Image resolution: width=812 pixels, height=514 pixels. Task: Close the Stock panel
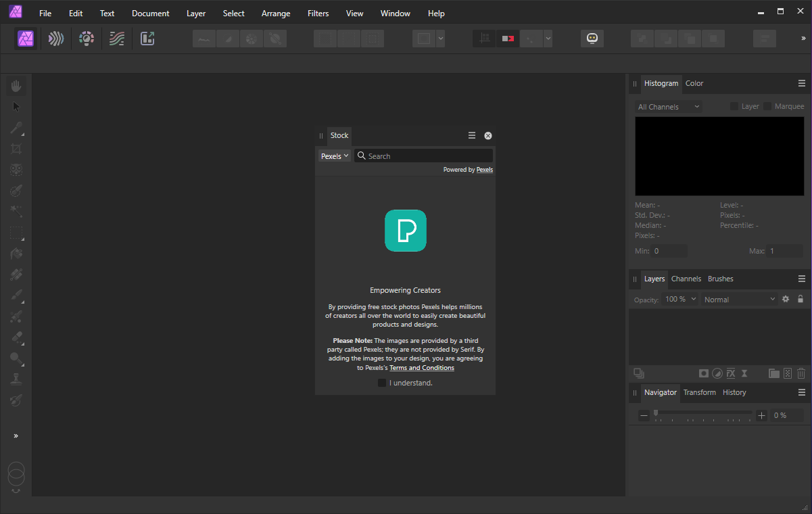pos(488,135)
